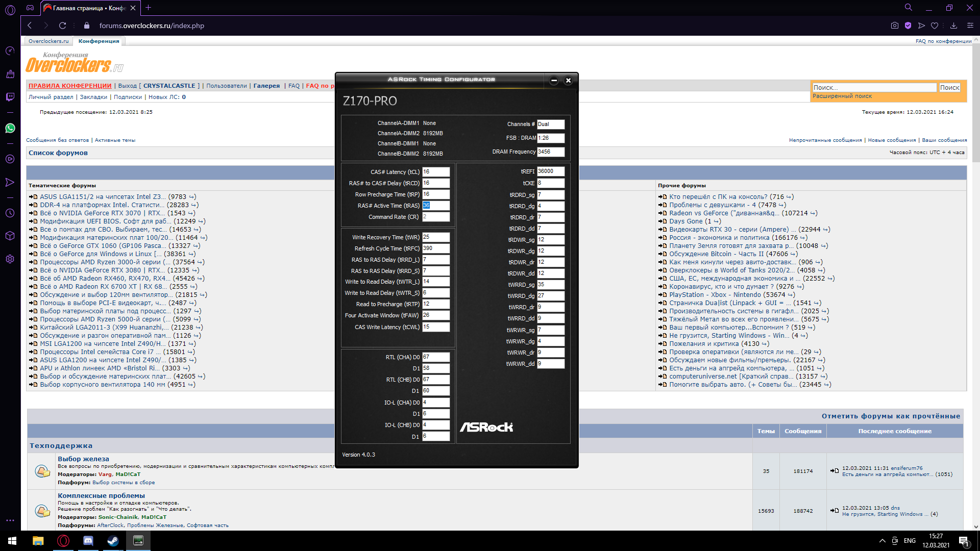Launch Discord from the taskbar
The width and height of the screenshot is (980, 551).
coord(88,541)
